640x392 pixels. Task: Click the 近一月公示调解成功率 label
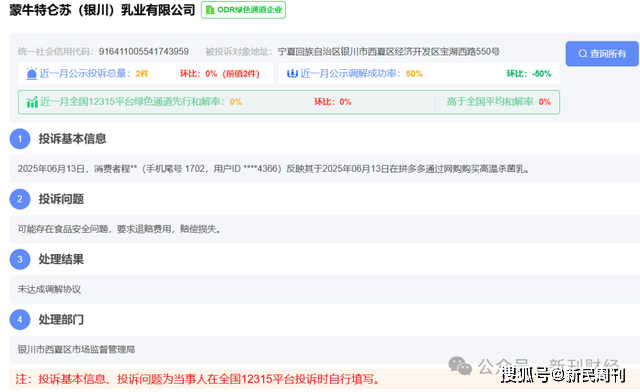[x=351, y=74]
